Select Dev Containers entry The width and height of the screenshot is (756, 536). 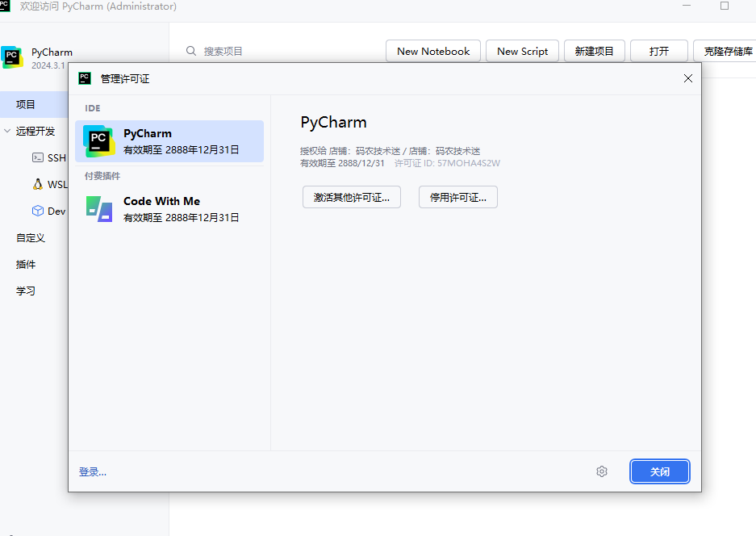(48, 211)
